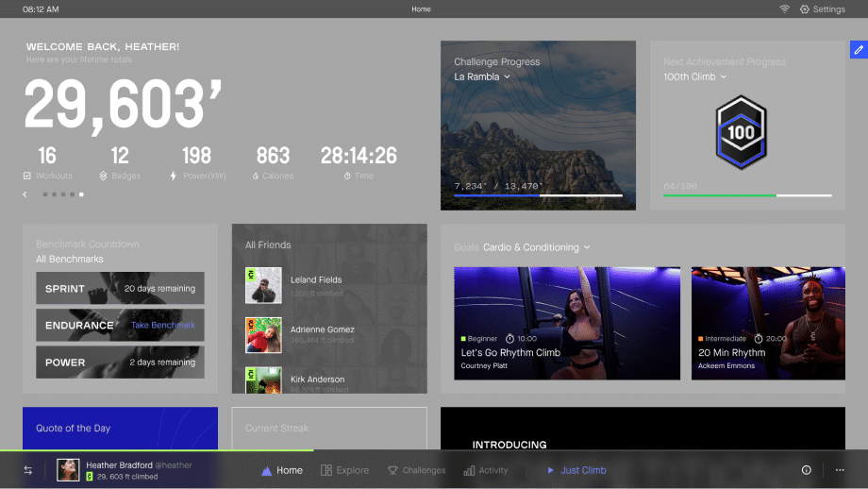868x489 pixels.
Task: Switch to the Challenges tab
Action: (416, 470)
